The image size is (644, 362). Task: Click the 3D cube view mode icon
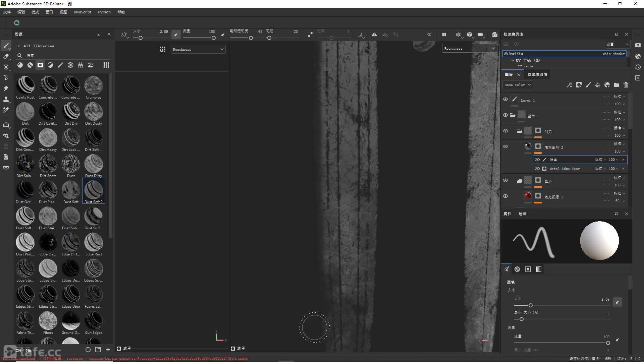470,35
